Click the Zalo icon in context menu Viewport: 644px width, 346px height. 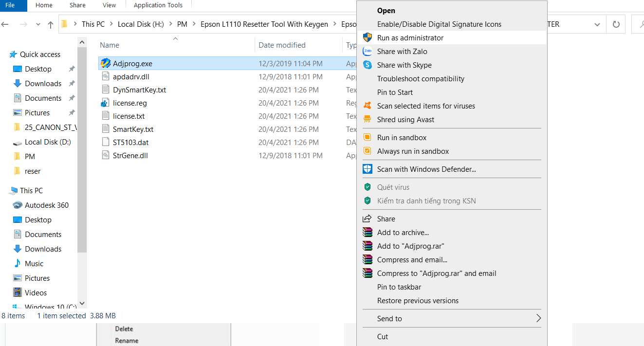click(x=368, y=52)
